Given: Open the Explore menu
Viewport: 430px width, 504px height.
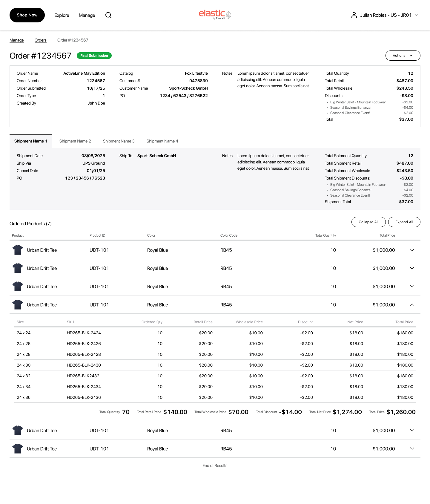Looking at the screenshot, I should [62, 15].
